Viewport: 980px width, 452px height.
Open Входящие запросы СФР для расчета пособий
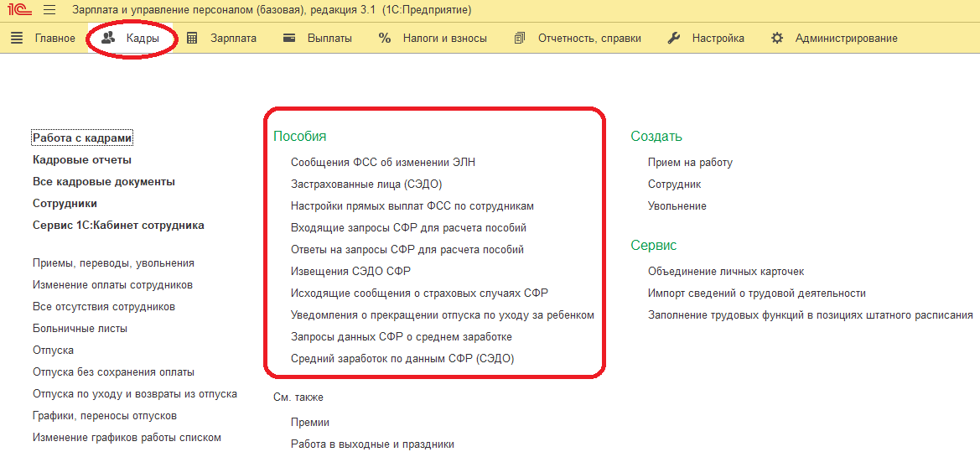pyautogui.click(x=409, y=227)
